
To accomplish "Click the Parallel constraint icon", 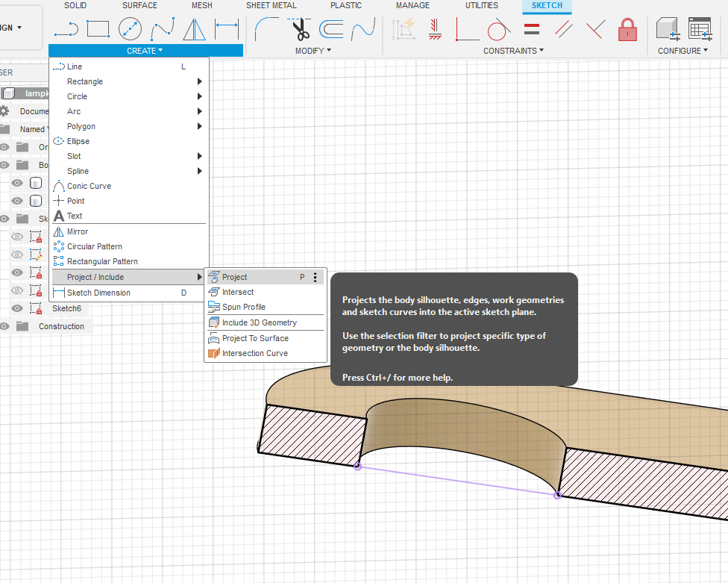I will (x=564, y=30).
